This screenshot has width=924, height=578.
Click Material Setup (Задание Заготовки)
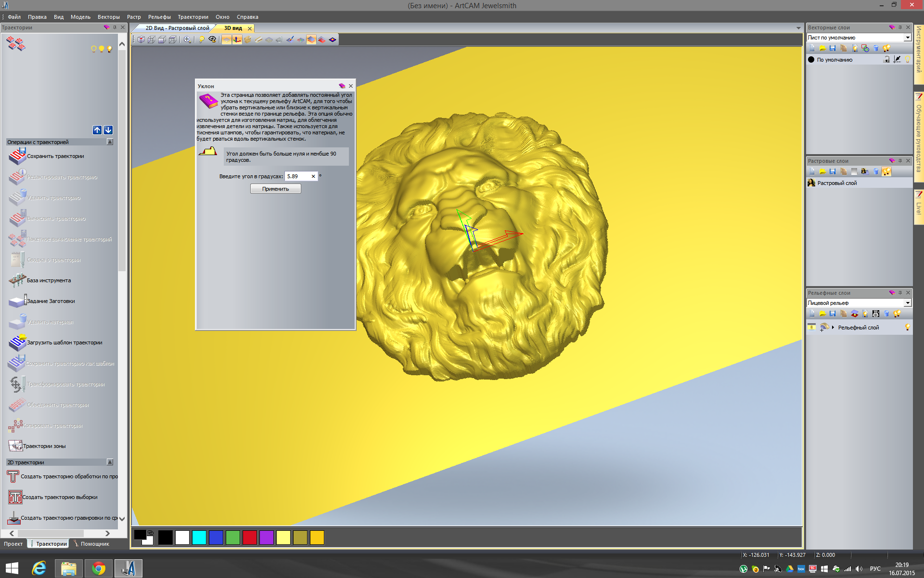(51, 301)
